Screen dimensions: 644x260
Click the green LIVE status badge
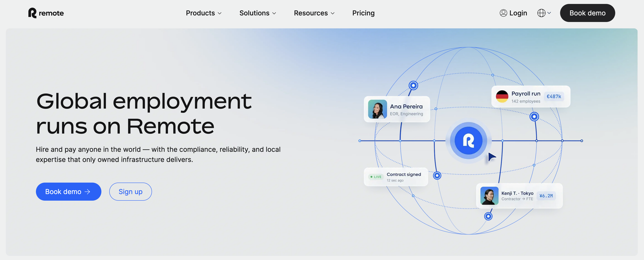click(376, 177)
